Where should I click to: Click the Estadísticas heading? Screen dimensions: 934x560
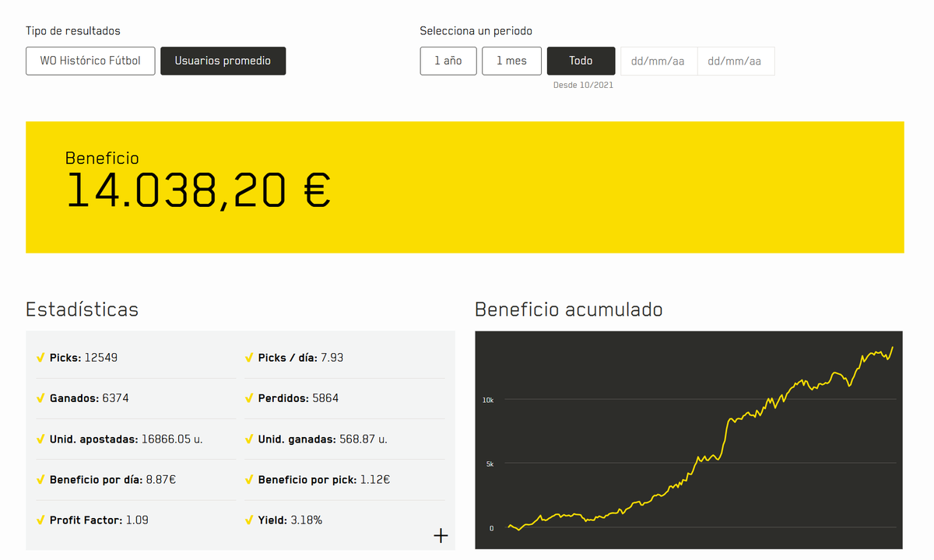pyautogui.click(x=82, y=310)
